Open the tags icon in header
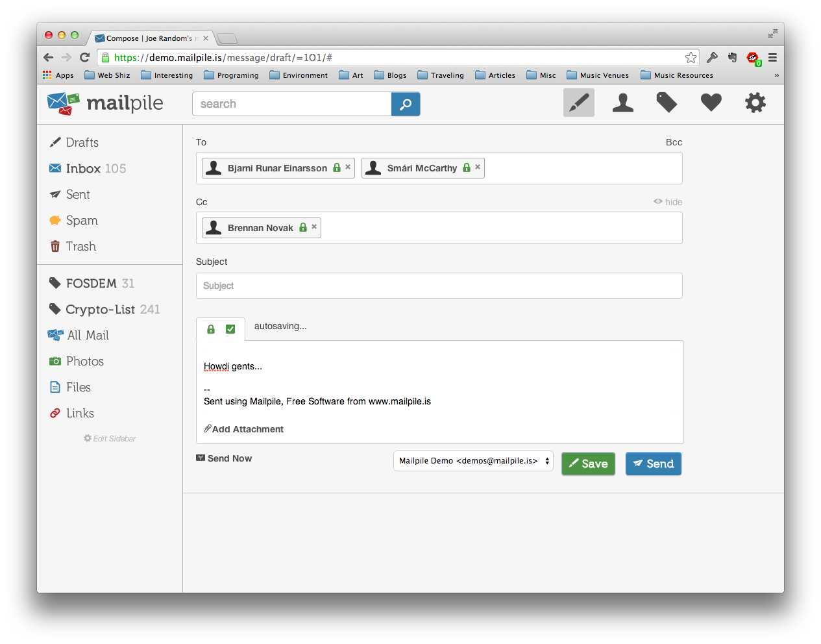The height and width of the screenshot is (644, 821). (x=667, y=103)
